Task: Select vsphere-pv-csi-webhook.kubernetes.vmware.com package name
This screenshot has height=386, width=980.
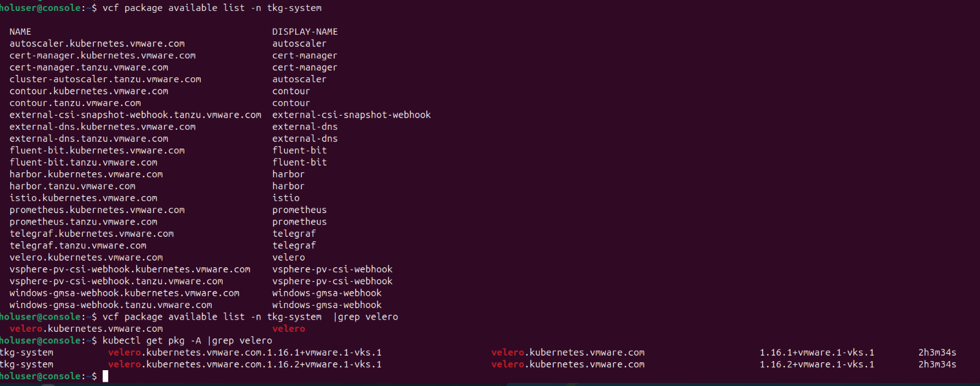Action: tap(130, 269)
